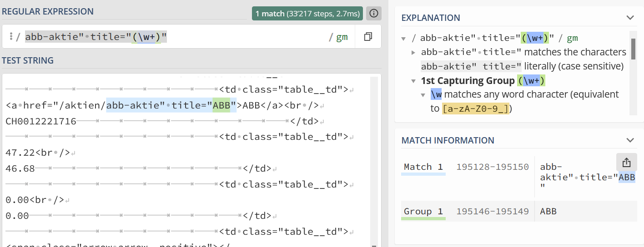Collapse the Match Information panel chevron
Screen dimensions: 644x247
pyautogui.click(x=630, y=140)
